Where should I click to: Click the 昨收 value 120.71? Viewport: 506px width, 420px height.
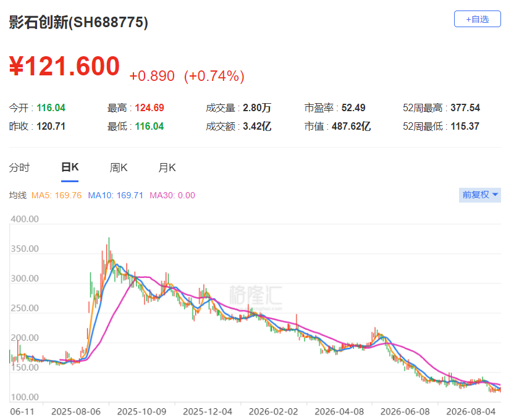point(51,126)
